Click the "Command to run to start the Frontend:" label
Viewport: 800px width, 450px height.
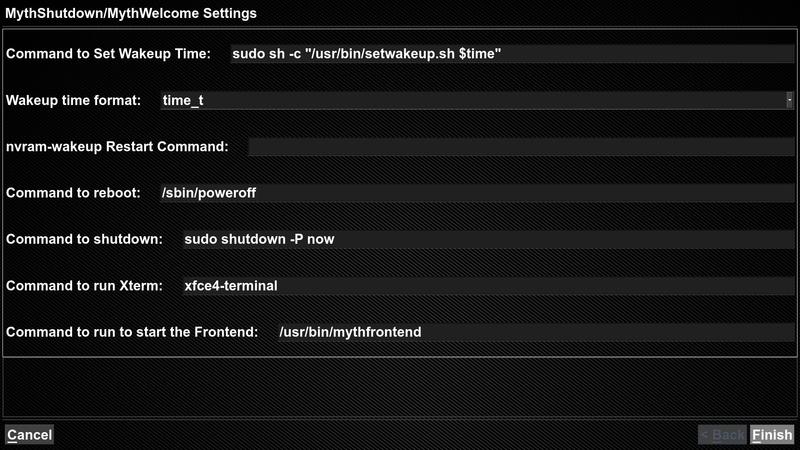132,332
